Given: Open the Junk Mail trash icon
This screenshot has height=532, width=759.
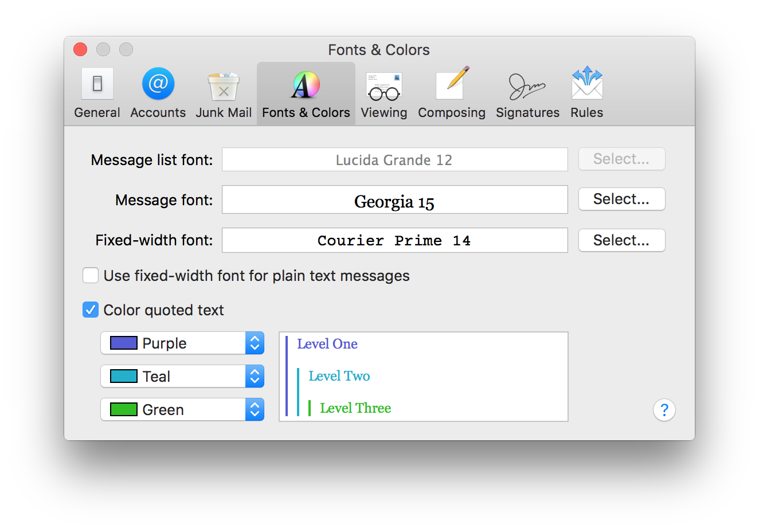Looking at the screenshot, I should pos(224,86).
